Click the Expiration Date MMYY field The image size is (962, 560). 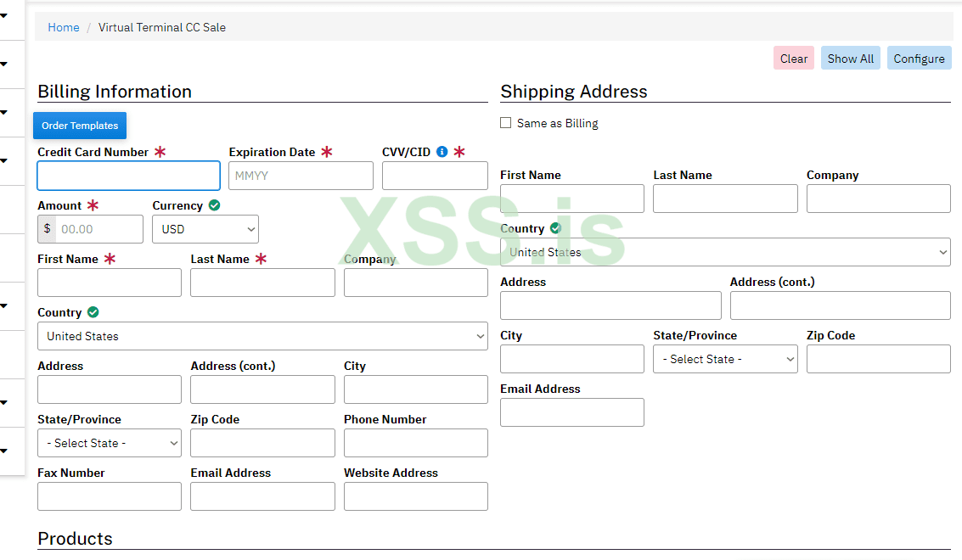(301, 176)
